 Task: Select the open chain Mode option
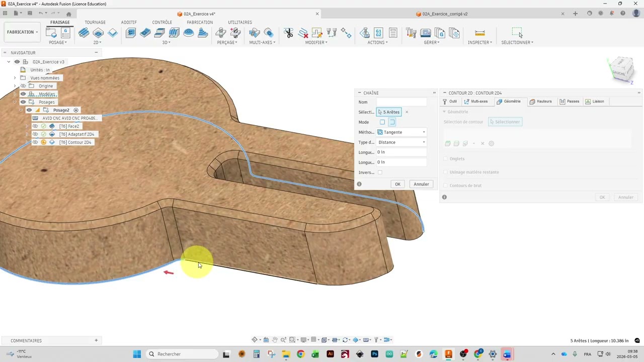point(392,122)
